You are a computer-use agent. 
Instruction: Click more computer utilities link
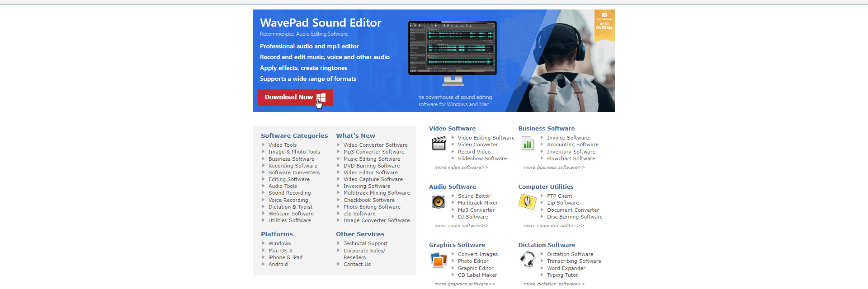tap(553, 226)
